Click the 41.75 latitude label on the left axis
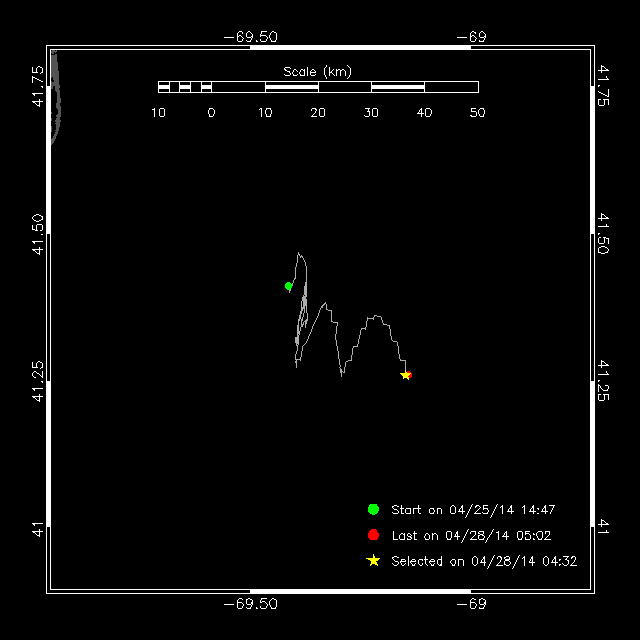The image size is (640, 640). 37,86
